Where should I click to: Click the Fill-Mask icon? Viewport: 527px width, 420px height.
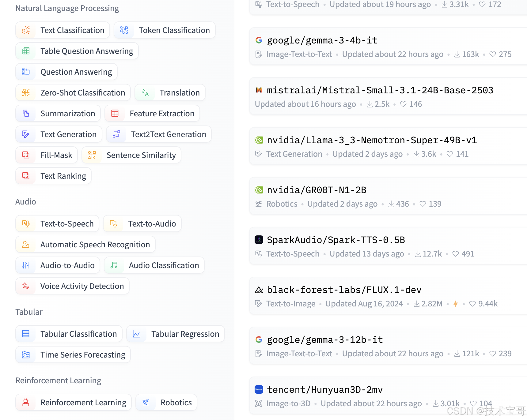tap(26, 155)
